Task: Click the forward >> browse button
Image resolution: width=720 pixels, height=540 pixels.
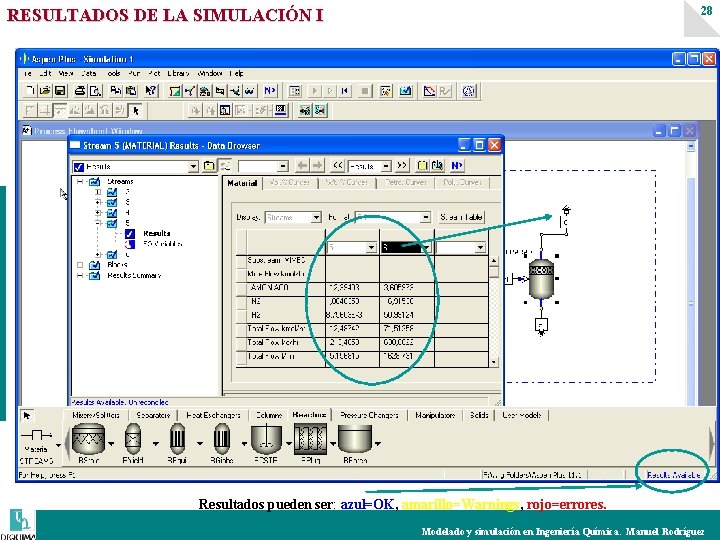Action: coord(401,165)
